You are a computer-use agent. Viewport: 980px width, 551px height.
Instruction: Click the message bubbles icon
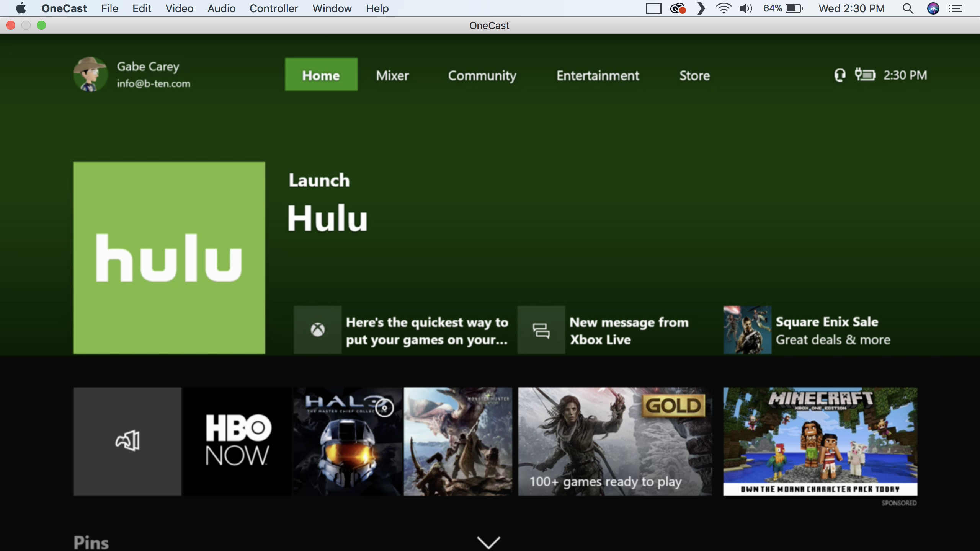click(x=541, y=330)
